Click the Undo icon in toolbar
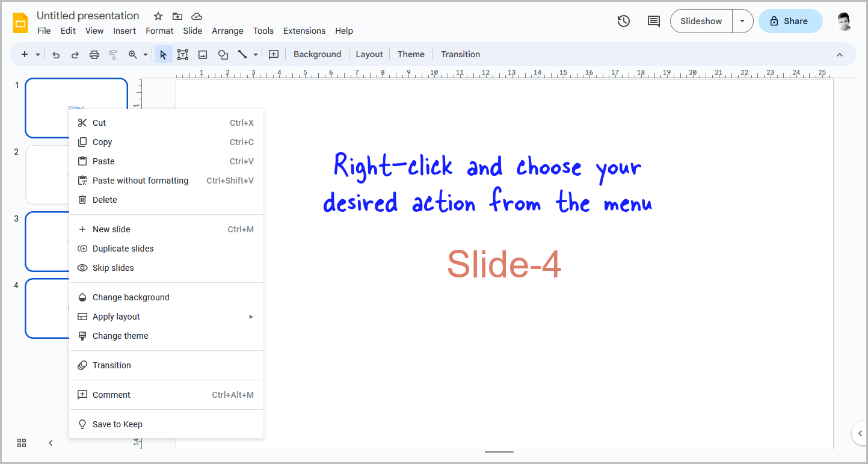 [x=55, y=54]
